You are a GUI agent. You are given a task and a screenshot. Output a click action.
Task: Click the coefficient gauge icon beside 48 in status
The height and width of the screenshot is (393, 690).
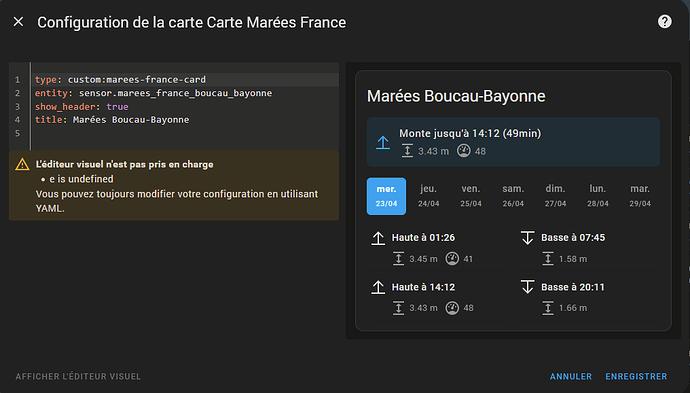click(x=463, y=151)
